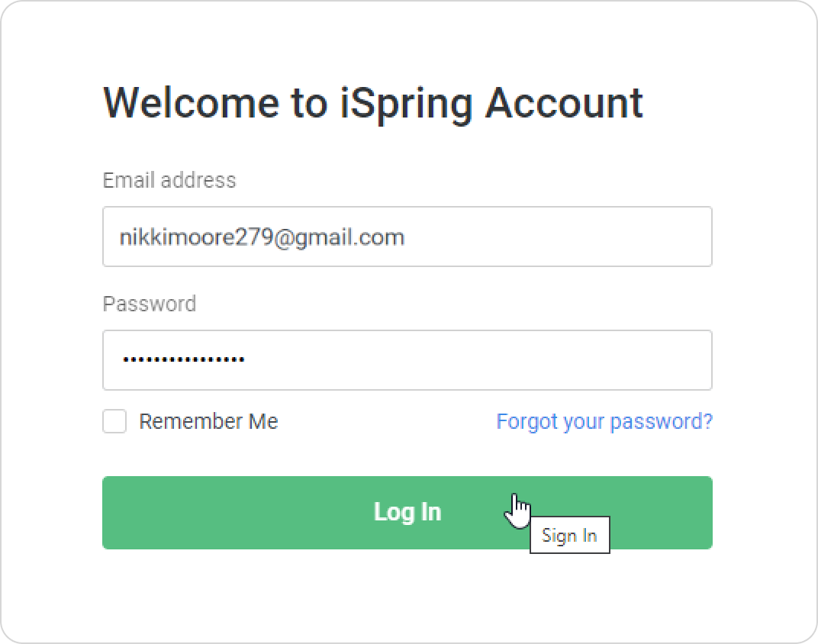Click the Sign In tooltip
This screenshot has width=818, height=644.
(569, 536)
